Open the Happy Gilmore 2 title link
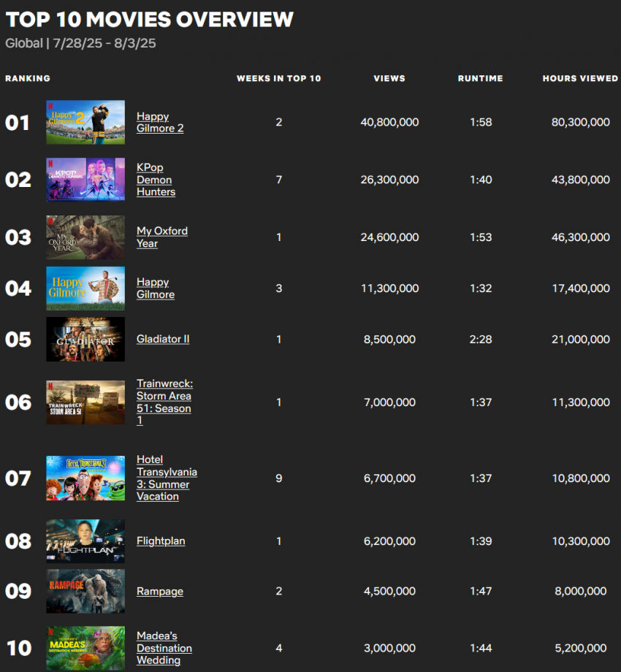This screenshot has width=621, height=672. tap(160, 123)
